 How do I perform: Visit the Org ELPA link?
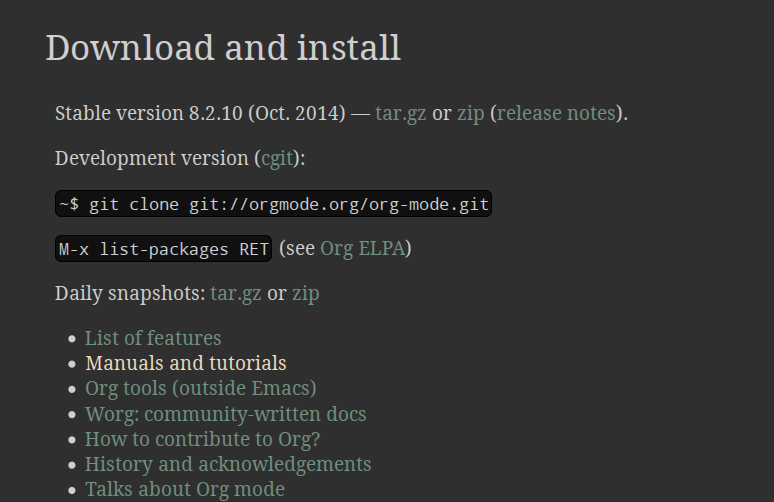point(362,248)
